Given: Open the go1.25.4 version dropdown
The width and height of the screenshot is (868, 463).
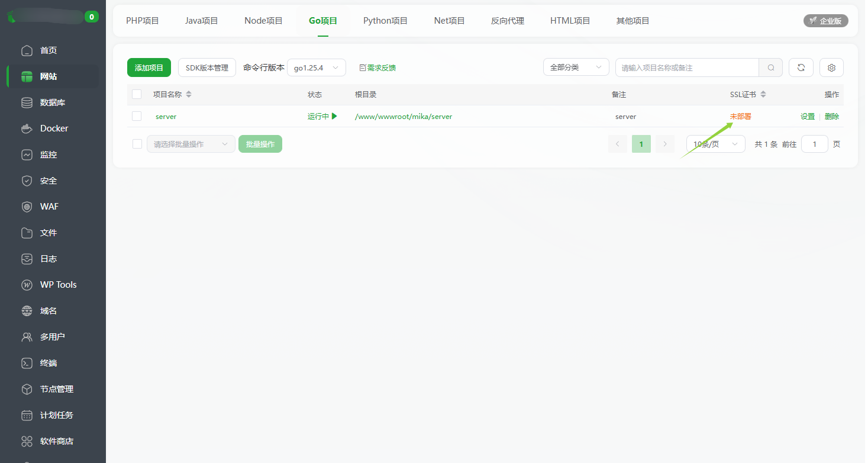Looking at the screenshot, I should [316, 67].
